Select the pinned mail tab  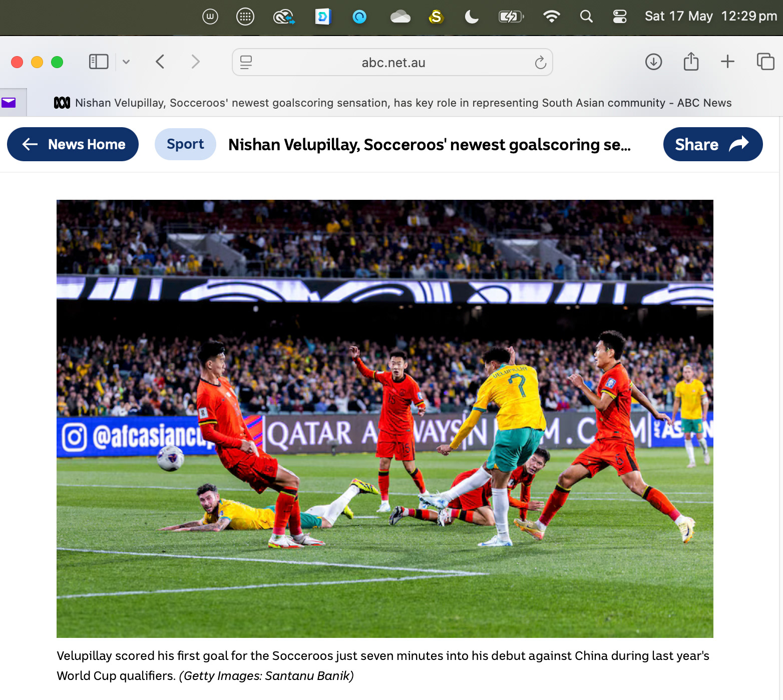click(9, 103)
